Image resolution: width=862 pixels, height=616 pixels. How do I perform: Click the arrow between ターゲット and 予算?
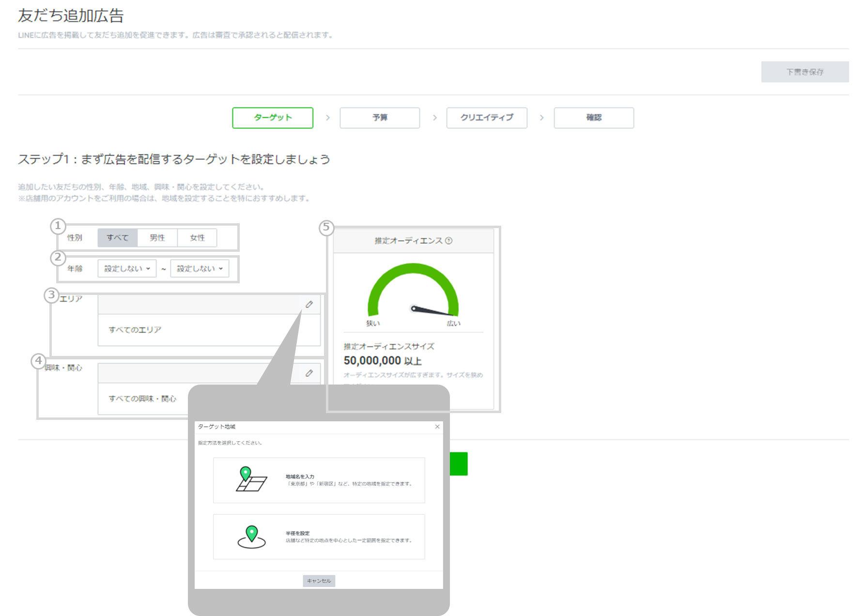pyautogui.click(x=328, y=118)
